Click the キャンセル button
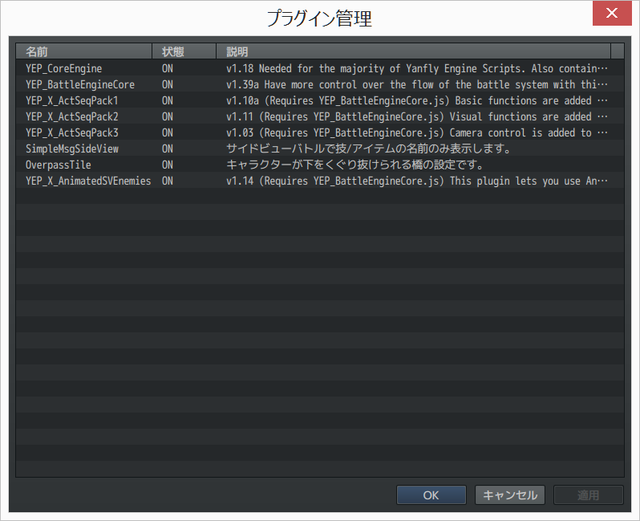This screenshot has width=640, height=521. point(510,495)
